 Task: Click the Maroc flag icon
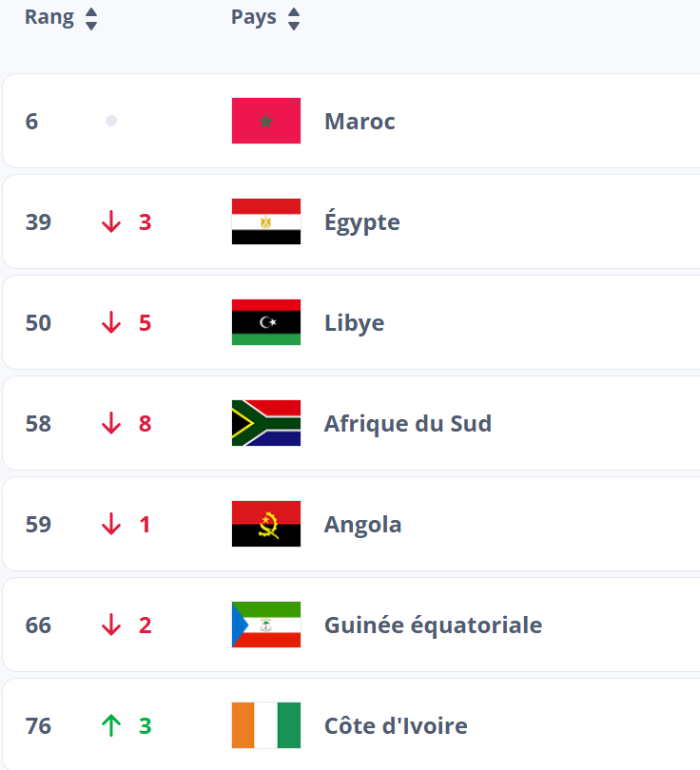(x=265, y=121)
